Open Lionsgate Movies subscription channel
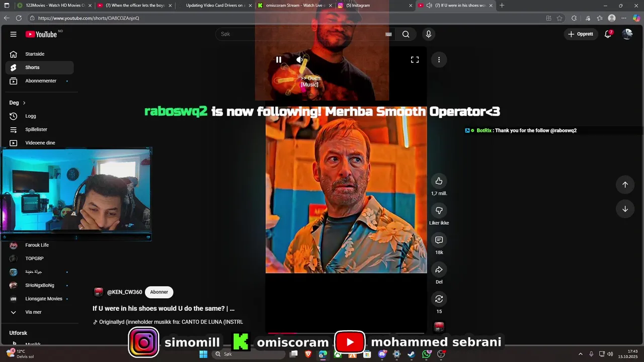 click(40, 299)
